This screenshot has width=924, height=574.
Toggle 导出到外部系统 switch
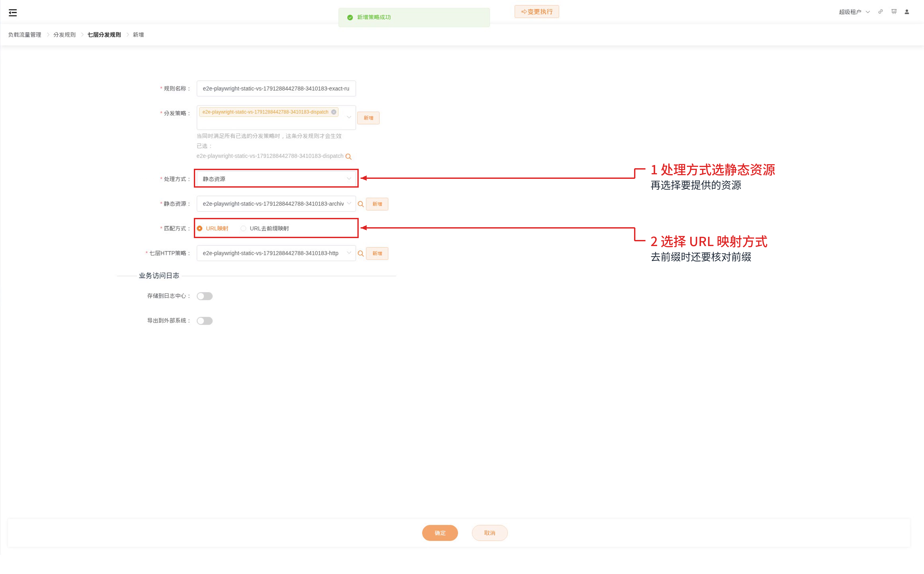[x=204, y=321]
